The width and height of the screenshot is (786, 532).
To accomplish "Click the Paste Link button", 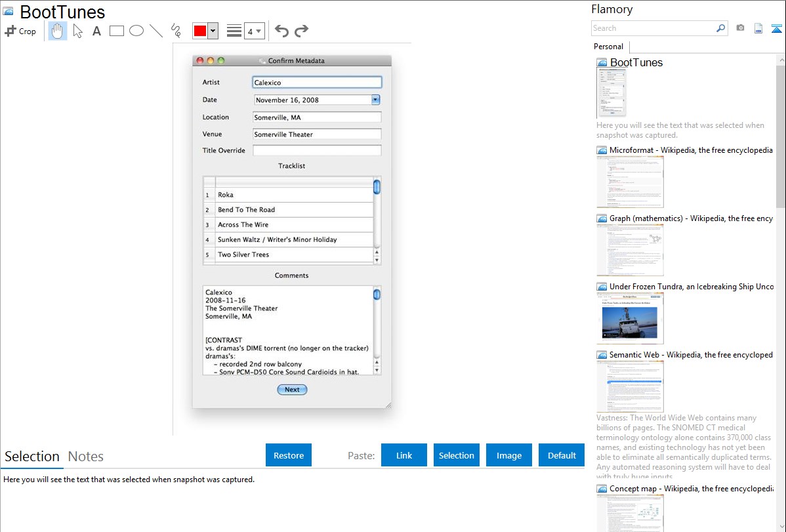I will pyautogui.click(x=404, y=455).
